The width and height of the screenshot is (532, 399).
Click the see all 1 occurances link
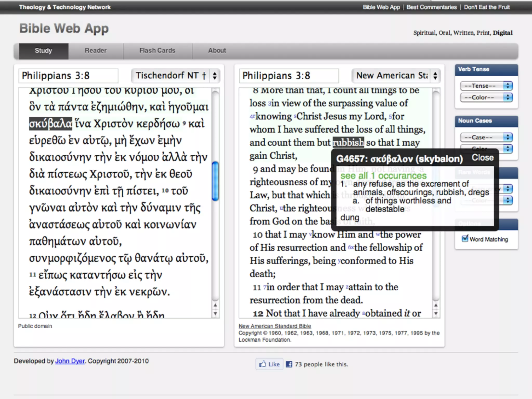tap(383, 176)
